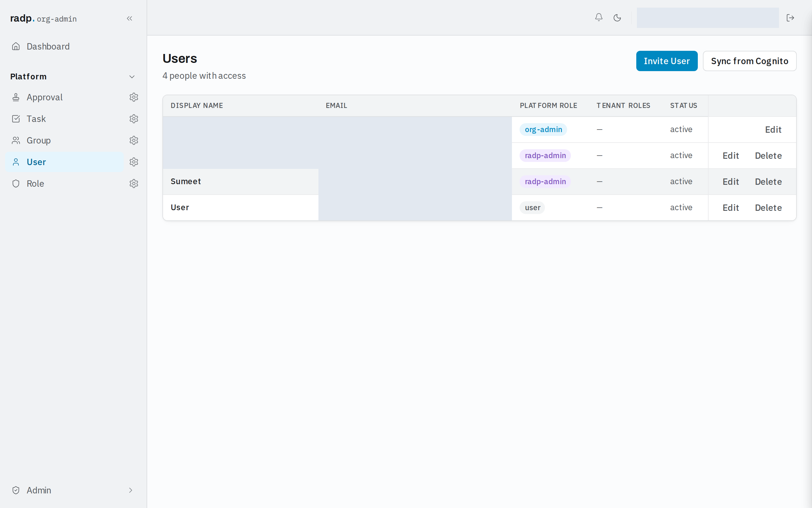Click the profile area in the header
Screen dimensions: 812x508
point(708,18)
